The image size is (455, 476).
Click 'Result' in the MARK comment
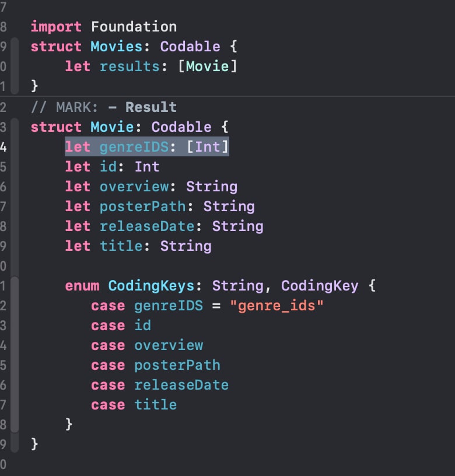(151, 107)
